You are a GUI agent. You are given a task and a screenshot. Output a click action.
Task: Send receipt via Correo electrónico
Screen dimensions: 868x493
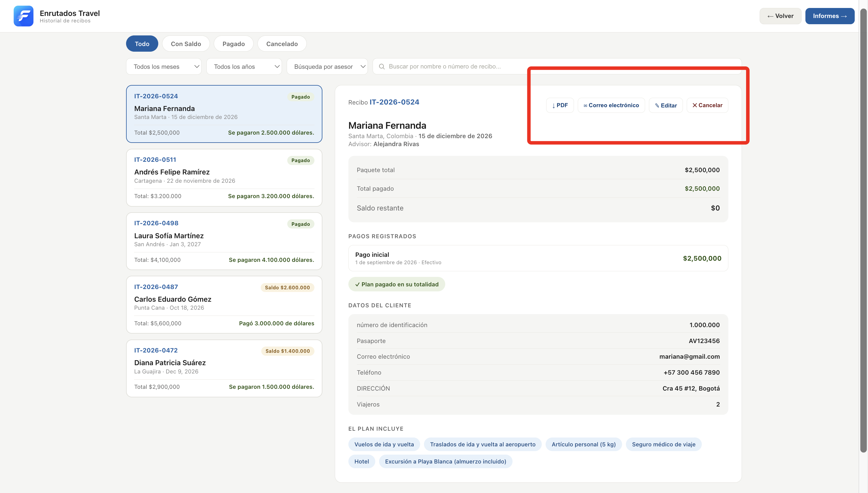point(611,105)
